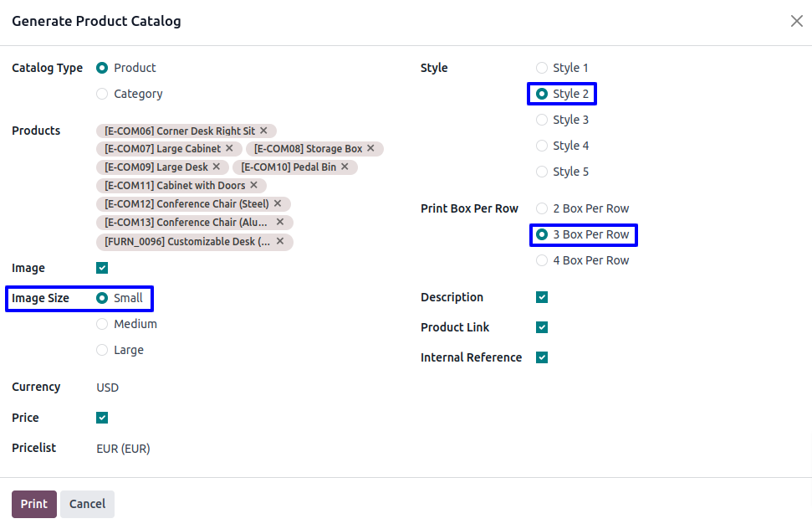Remove the Conference Chair (Steel) tag

(x=278, y=204)
